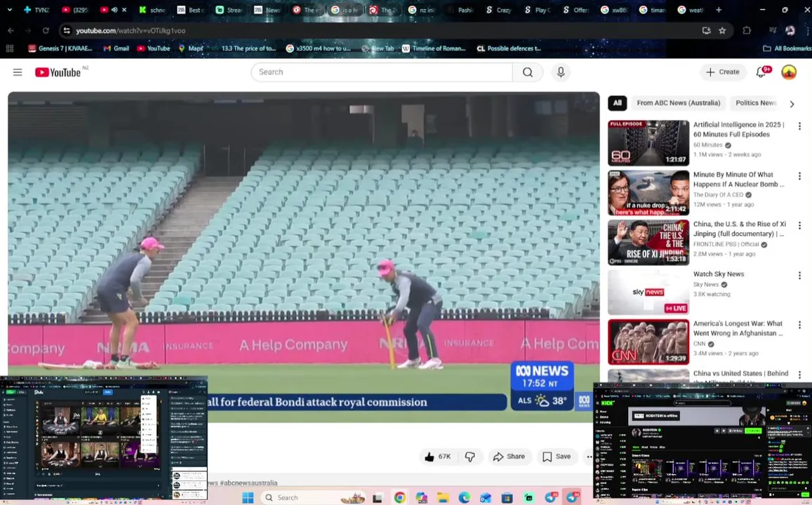View site information icon in address bar
Image resolution: width=812 pixels, height=505 pixels.
[66, 31]
